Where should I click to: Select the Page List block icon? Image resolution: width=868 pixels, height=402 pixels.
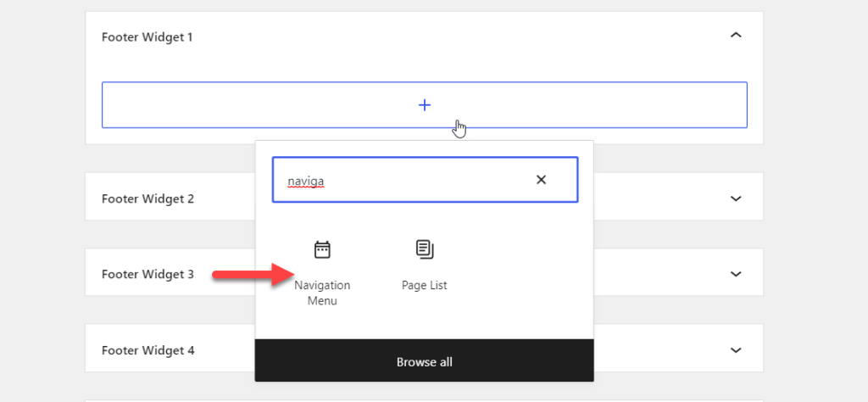tap(425, 249)
